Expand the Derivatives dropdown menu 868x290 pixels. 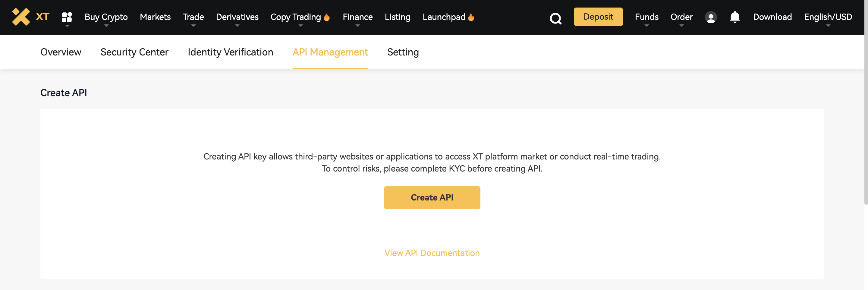tap(237, 17)
